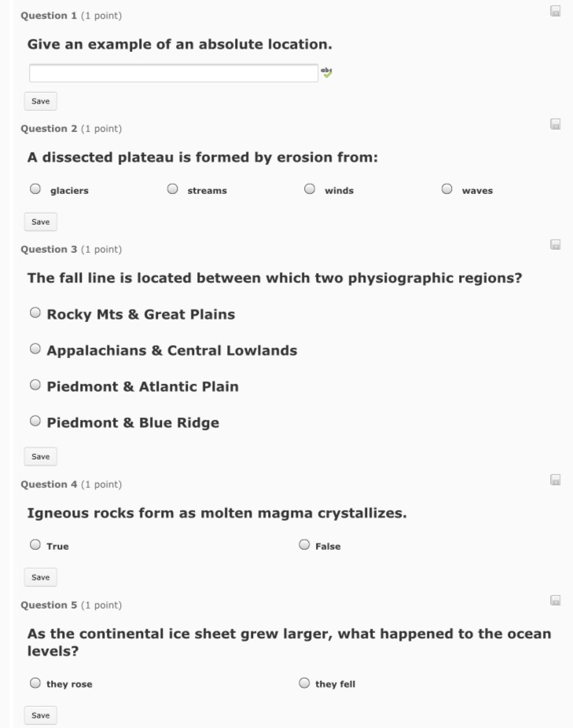Viewport: 573px width, 728px height.
Task: Select 'they fell' for ocean levels
Action: tap(304, 683)
